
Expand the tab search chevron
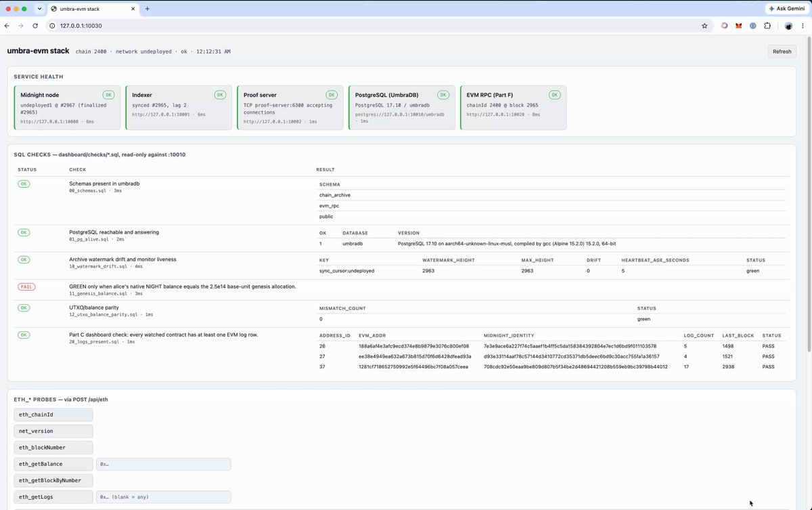pyautogui.click(x=40, y=9)
